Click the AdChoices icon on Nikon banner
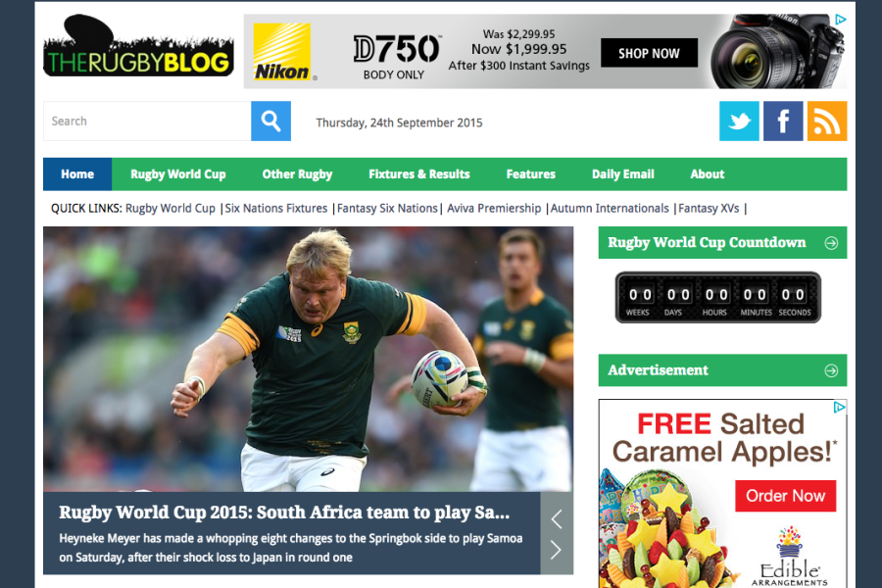882x588 pixels. (x=841, y=20)
